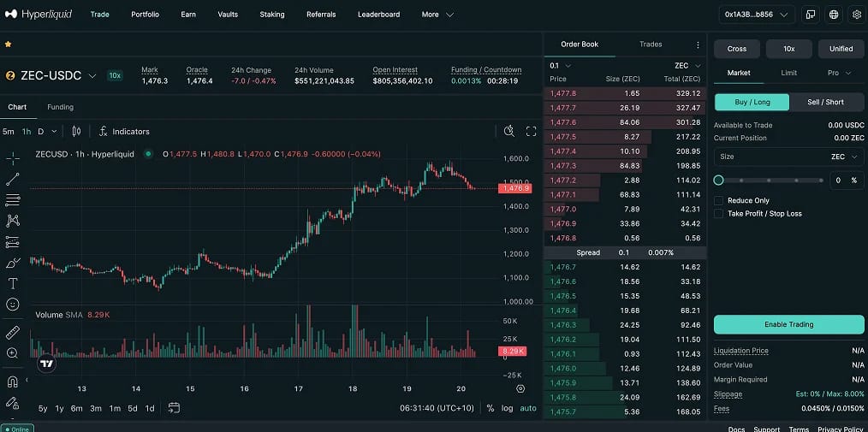Click the size percentage input field
The image size is (868, 432).
click(847, 180)
